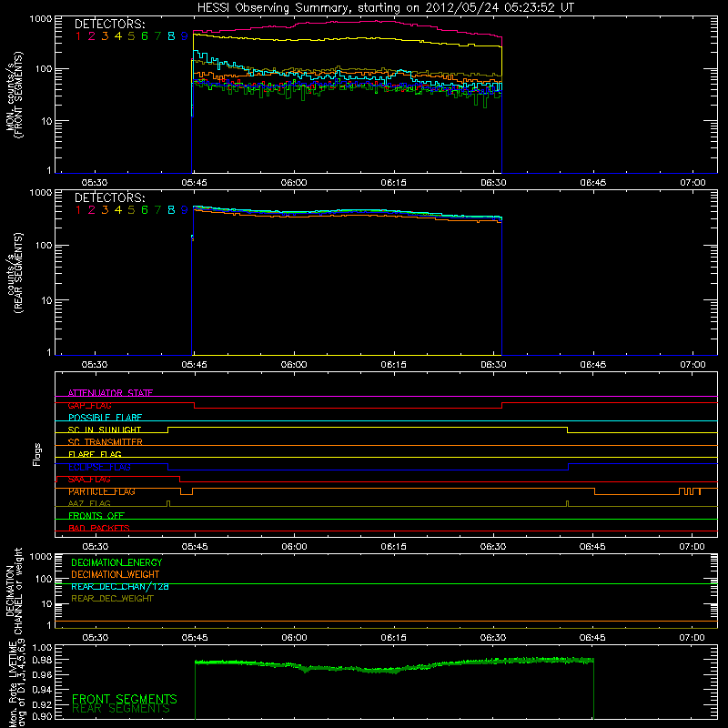Select detector 1 legend number in front segments panel

pos(78,35)
